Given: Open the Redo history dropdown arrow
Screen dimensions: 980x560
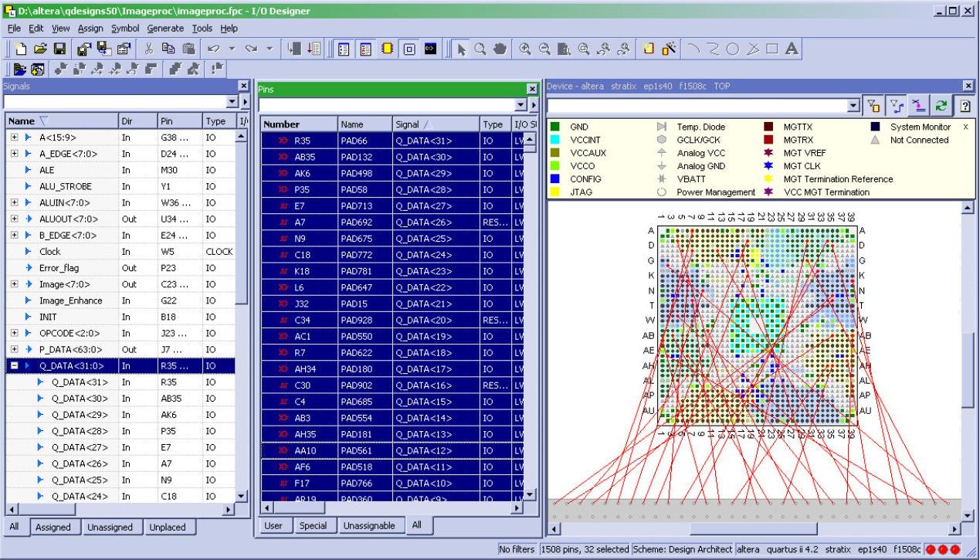Looking at the screenshot, I should pyautogui.click(x=269, y=49).
